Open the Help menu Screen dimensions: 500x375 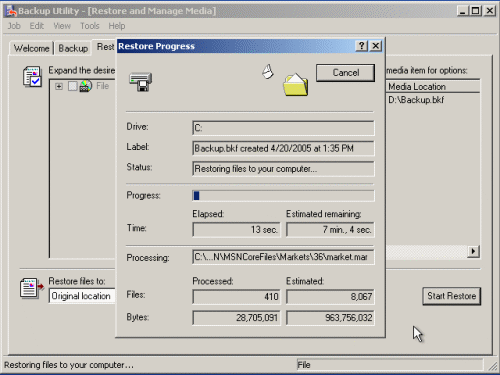tap(117, 26)
